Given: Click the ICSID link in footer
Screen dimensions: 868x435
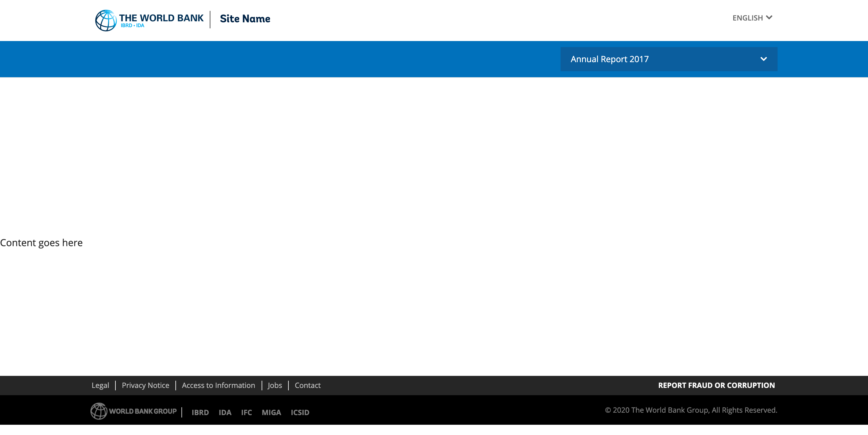Looking at the screenshot, I should click(x=300, y=412).
